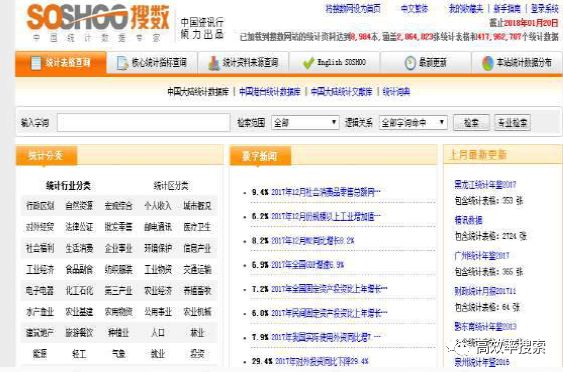This screenshot has width=563, height=372.
Task: Open the 医疗卫生 category
Action: (x=197, y=227)
